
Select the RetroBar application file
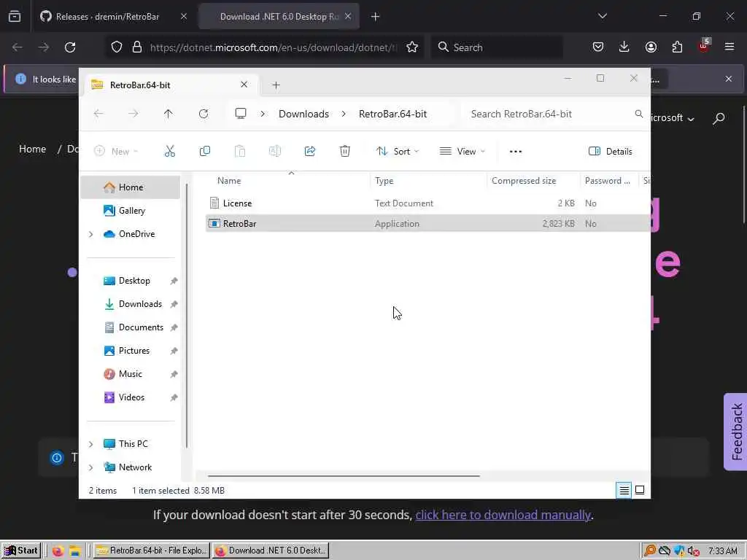427,224
